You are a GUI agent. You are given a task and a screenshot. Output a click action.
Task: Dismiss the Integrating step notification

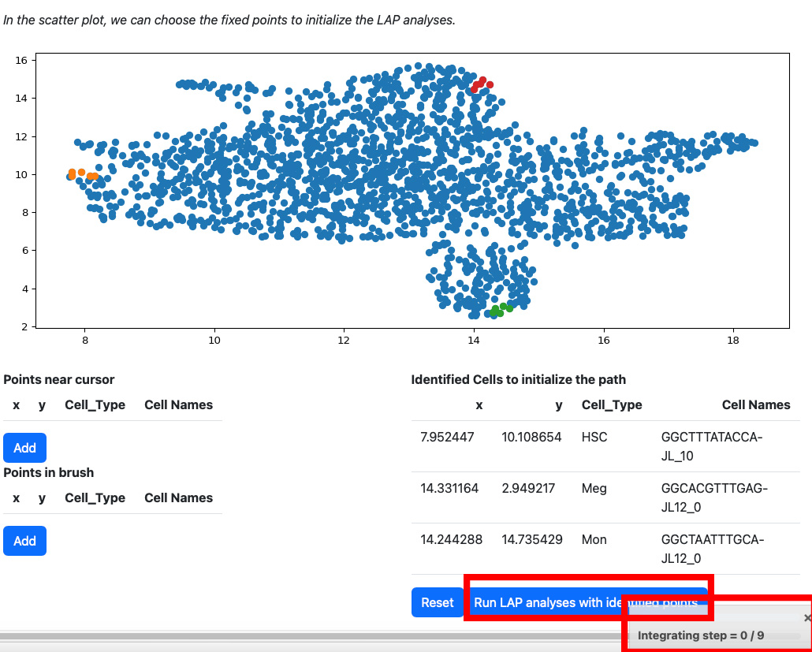point(806,618)
